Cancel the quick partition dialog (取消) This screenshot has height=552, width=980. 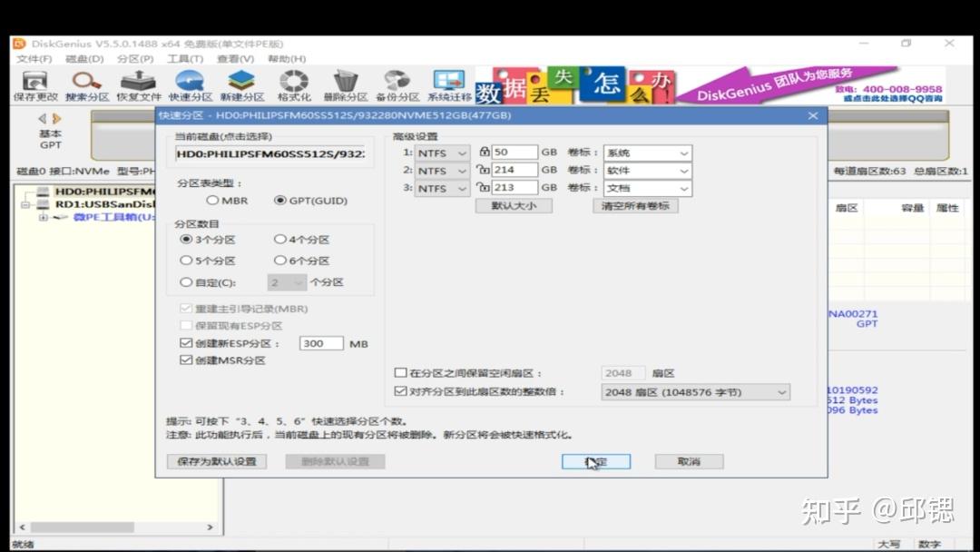(x=689, y=461)
